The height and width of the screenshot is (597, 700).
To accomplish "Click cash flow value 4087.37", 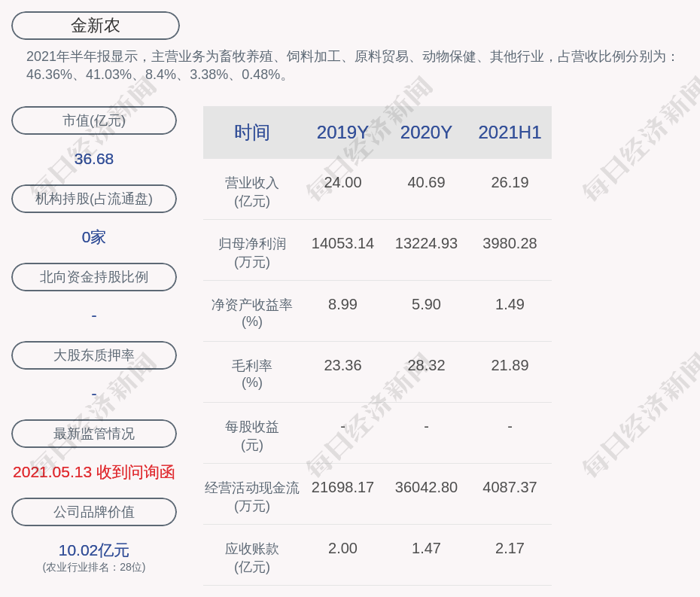I will click(510, 487).
